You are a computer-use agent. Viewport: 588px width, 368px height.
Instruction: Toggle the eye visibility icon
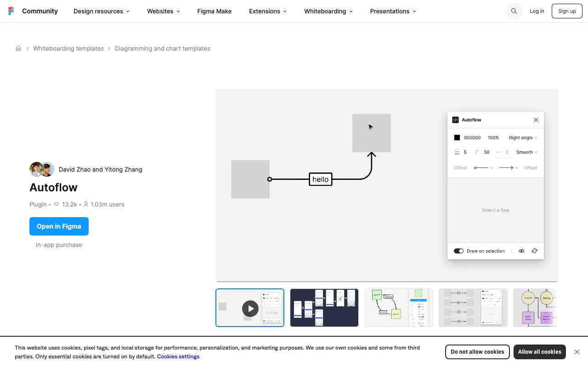521,251
